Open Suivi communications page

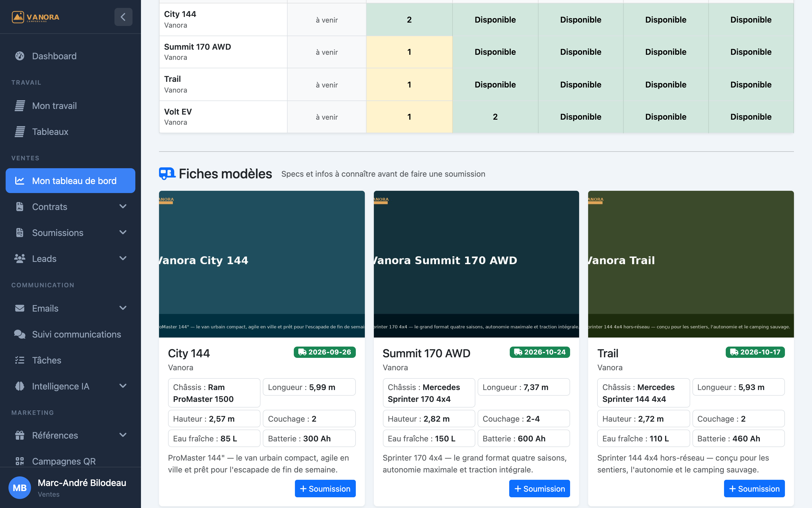70,334
